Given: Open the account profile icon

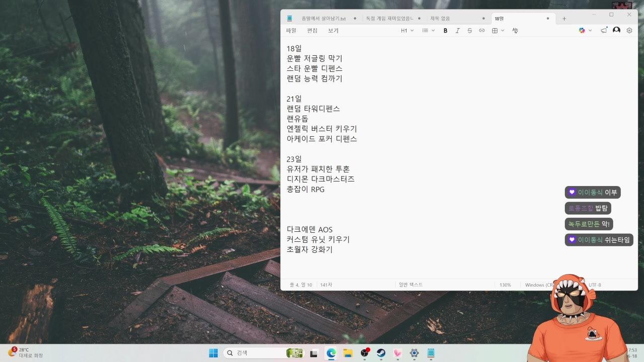Looking at the screenshot, I should point(616,31).
